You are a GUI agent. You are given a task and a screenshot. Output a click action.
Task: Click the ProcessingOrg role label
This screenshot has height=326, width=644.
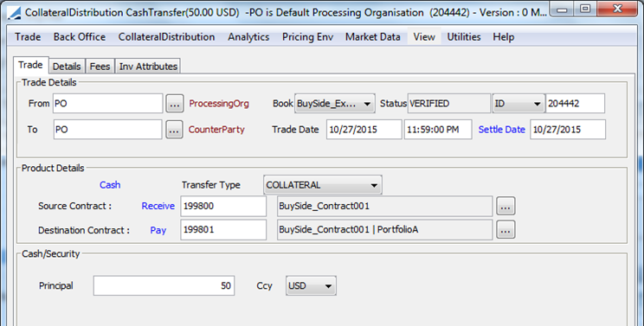(x=219, y=104)
